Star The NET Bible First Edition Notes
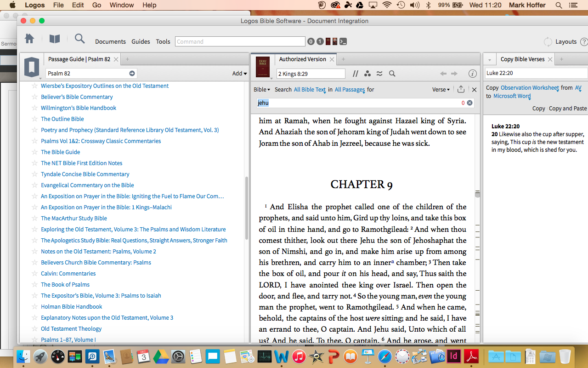Screen dimensions: 588x368 click(x=34, y=163)
